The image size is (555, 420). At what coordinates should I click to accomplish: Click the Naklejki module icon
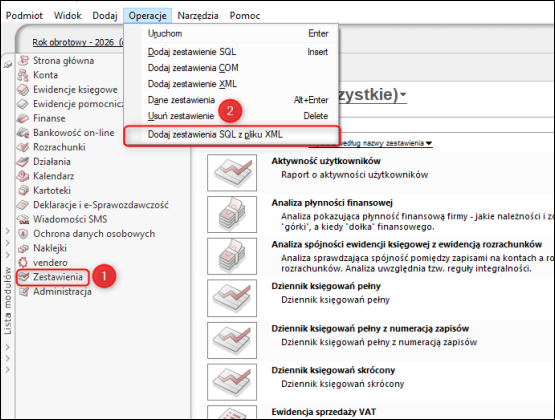point(23,248)
